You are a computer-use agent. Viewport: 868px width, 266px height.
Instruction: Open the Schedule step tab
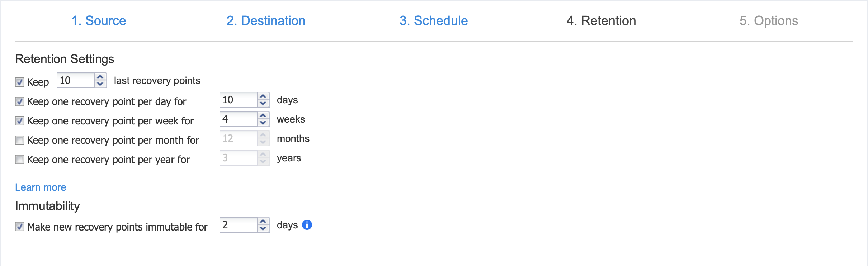[x=433, y=21]
